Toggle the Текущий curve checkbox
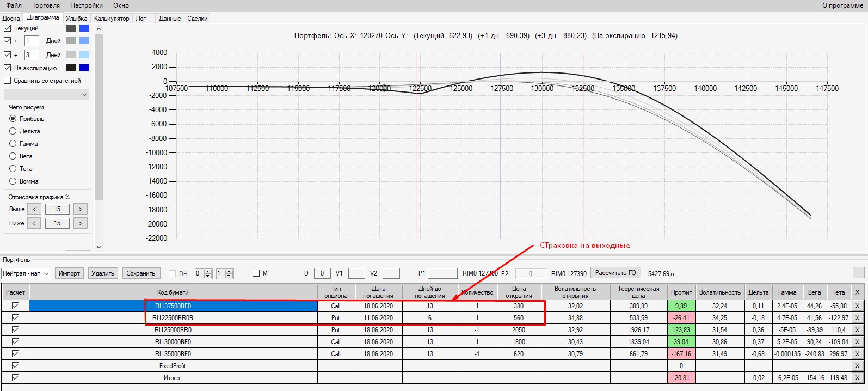Viewport: 868px width, 391px height. point(8,28)
